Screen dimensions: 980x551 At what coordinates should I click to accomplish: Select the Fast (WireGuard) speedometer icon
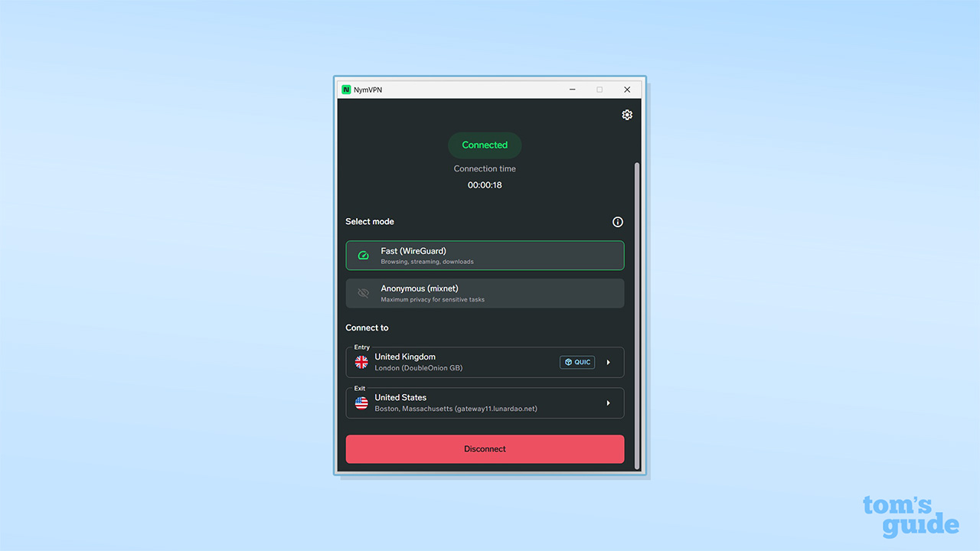point(363,256)
